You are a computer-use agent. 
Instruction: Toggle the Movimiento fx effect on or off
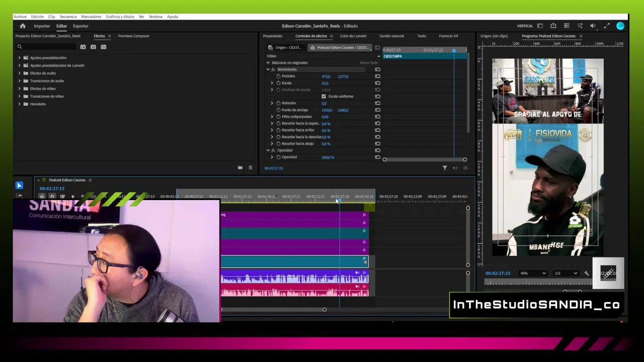tap(273, 69)
